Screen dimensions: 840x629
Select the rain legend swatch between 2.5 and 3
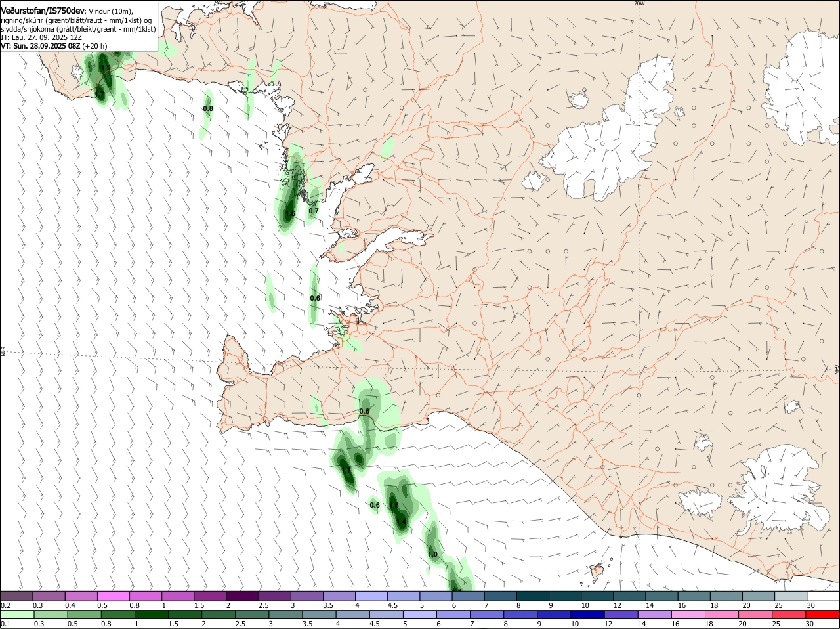coord(252,615)
